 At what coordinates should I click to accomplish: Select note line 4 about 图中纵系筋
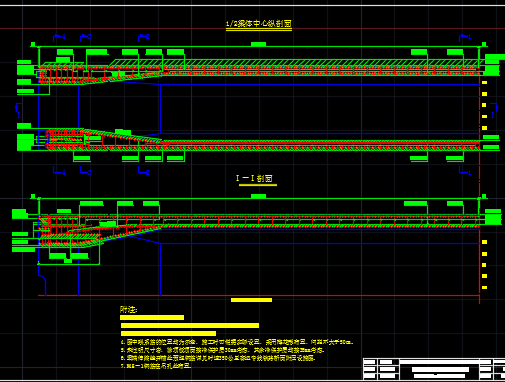tap(237, 342)
